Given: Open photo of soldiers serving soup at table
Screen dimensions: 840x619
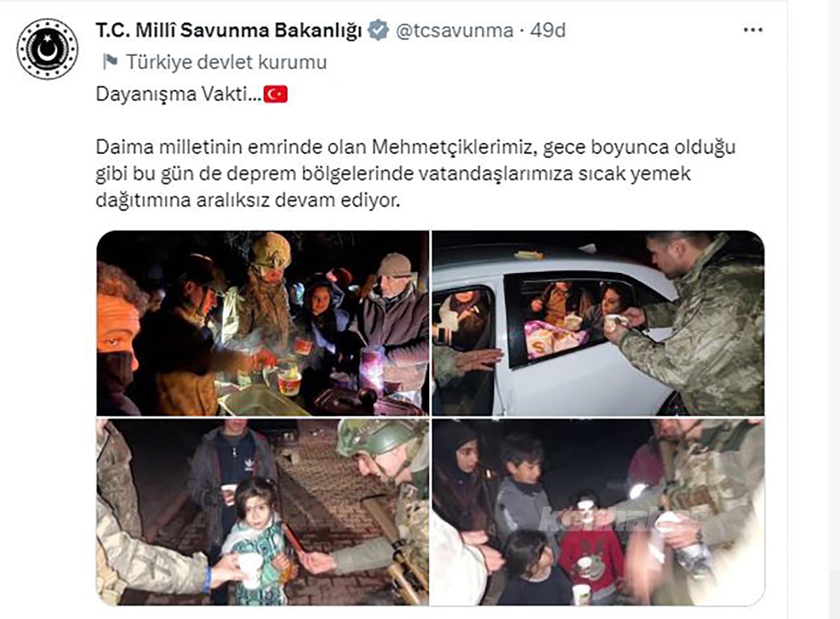Looking at the screenshot, I should [262, 323].
